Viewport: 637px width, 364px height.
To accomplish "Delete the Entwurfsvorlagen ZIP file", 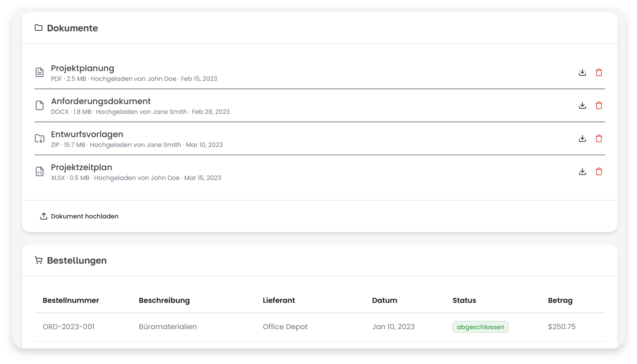I will coord(599,139).
